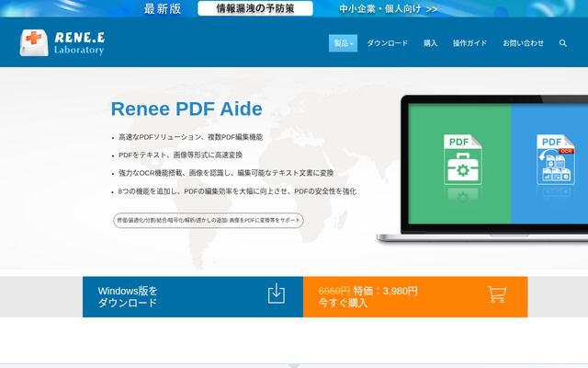The height and width of the screenshot is (368, 588).
Task: Click the RENE.E Laboratory text logo
Action: click(x=79, y=43)
